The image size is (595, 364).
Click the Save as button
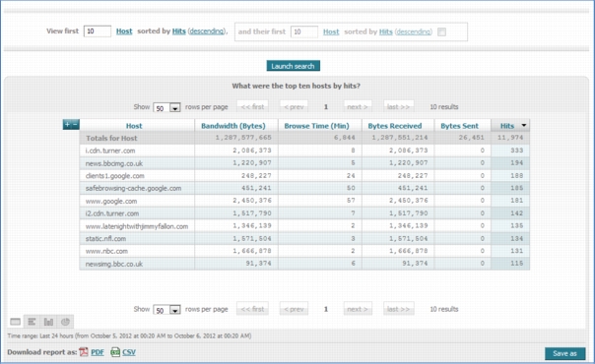[x=564, y=353]
